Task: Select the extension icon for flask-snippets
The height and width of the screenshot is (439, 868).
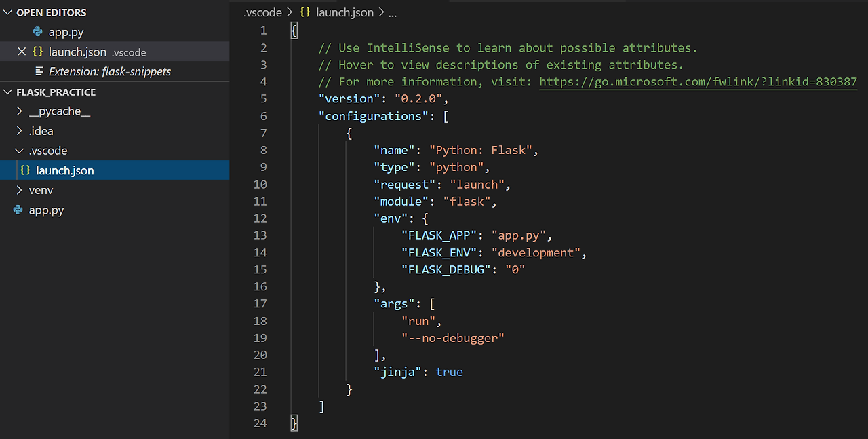Action: tap(39, 71)
